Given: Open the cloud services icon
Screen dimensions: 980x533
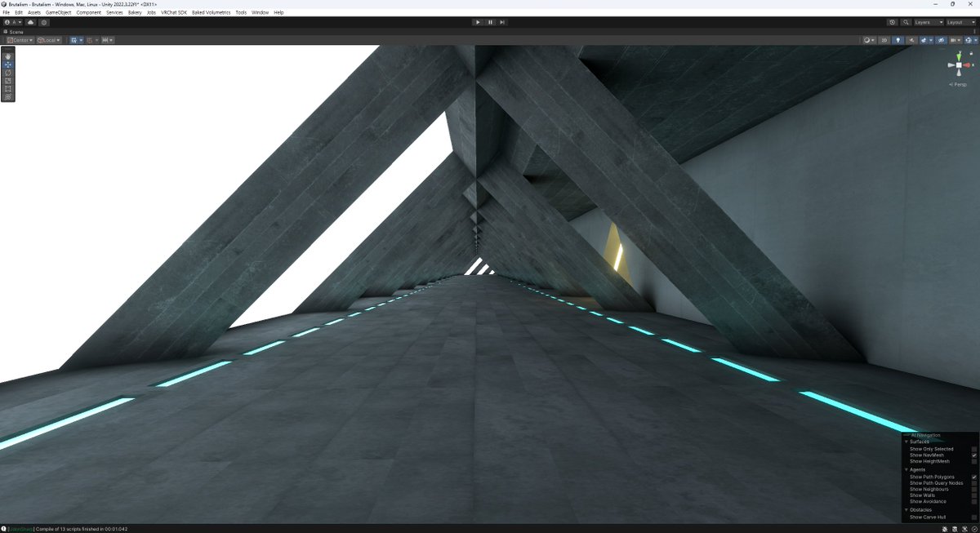Looking at the screenshot, I should click(x=31, y=22).
